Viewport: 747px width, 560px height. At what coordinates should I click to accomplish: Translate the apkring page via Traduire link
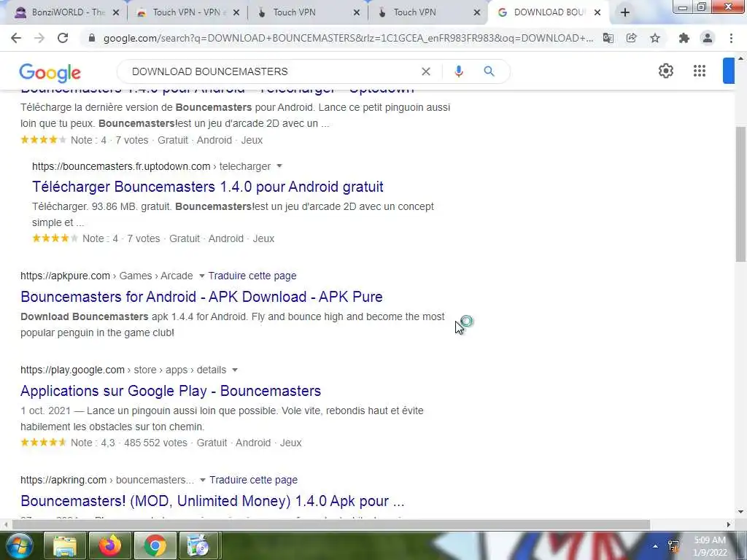tap(253, 480)
